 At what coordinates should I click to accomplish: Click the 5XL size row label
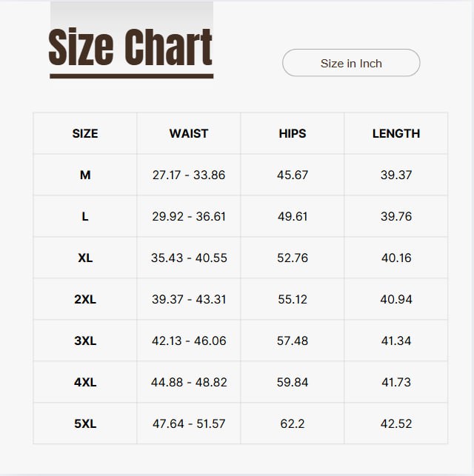[85, 424]
